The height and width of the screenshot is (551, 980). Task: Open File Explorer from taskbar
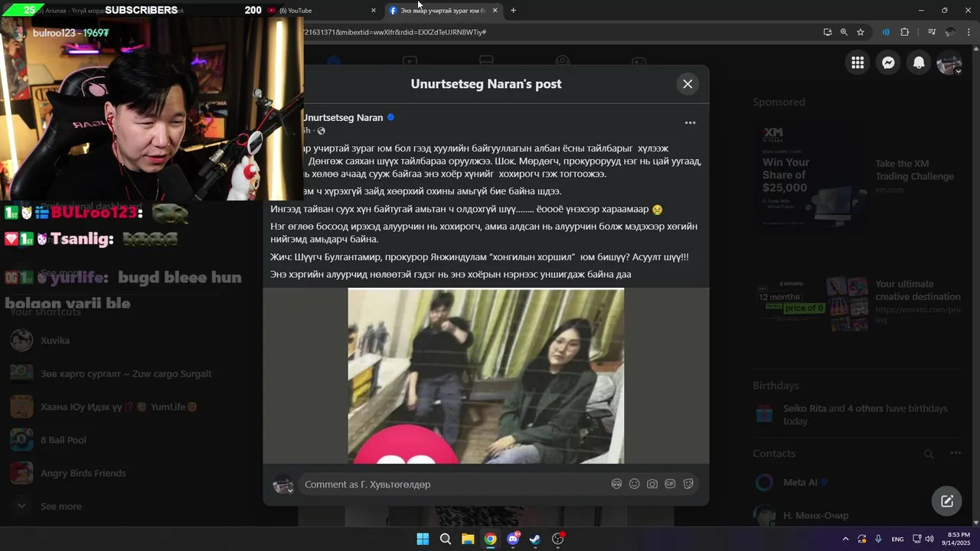click(468, 539)
